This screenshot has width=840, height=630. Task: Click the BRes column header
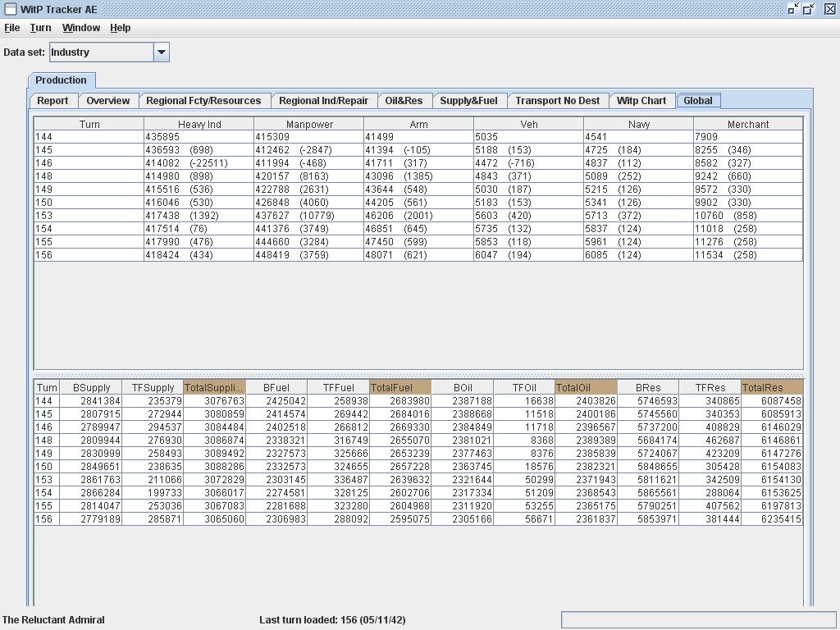tap(648, 387)
